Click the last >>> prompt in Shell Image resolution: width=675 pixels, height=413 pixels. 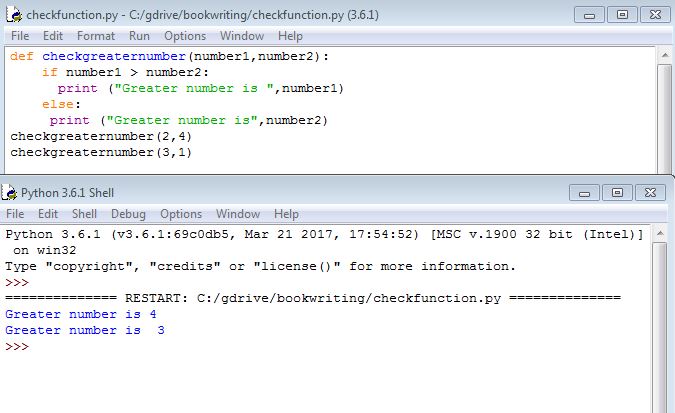(x=17, y=347)
